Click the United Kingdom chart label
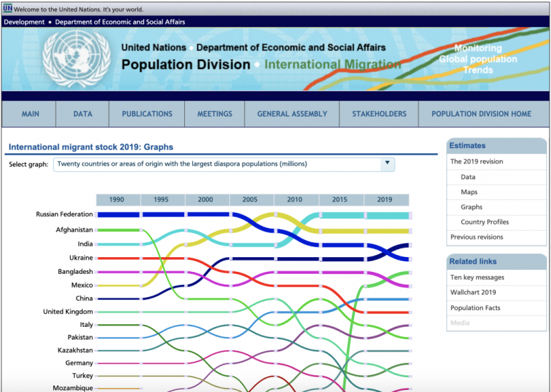The image size is (551, 392). (x=68, y=312)
